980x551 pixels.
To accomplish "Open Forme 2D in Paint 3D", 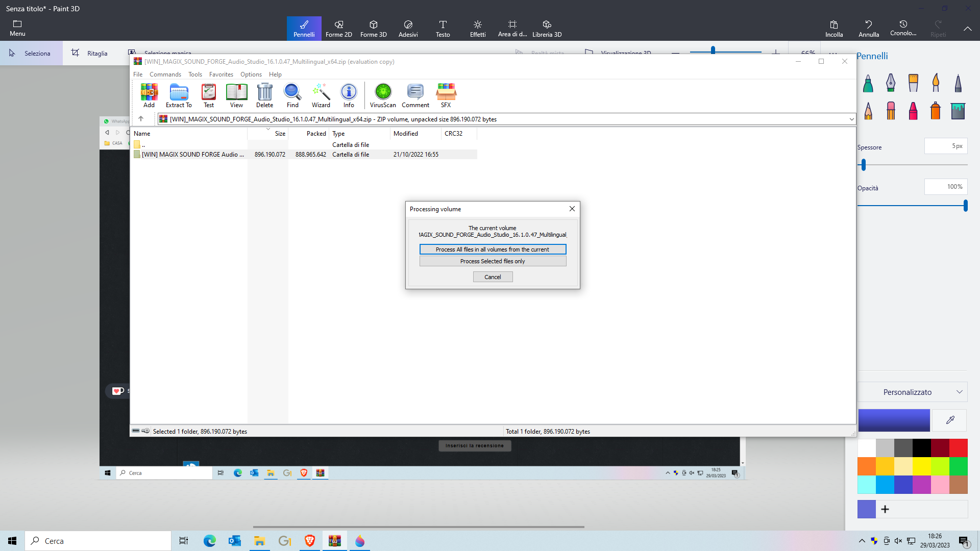I will coord(339,29).
